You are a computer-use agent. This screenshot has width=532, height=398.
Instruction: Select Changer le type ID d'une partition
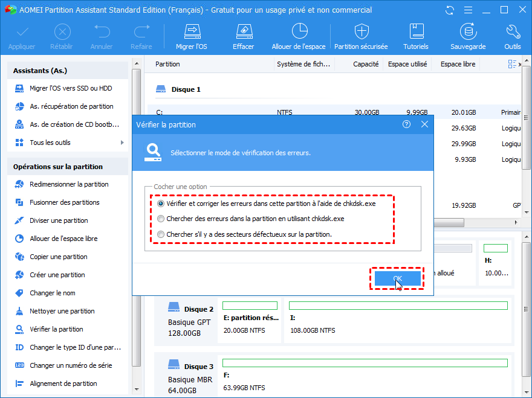tap(68, 347)
